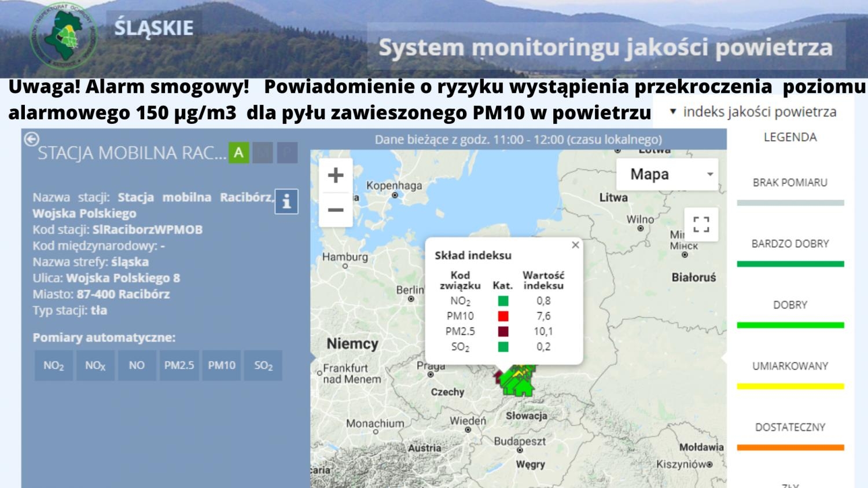Click the NOx measurement button
868x488 pixels.
pyautogui.click(x=95, y=365)
